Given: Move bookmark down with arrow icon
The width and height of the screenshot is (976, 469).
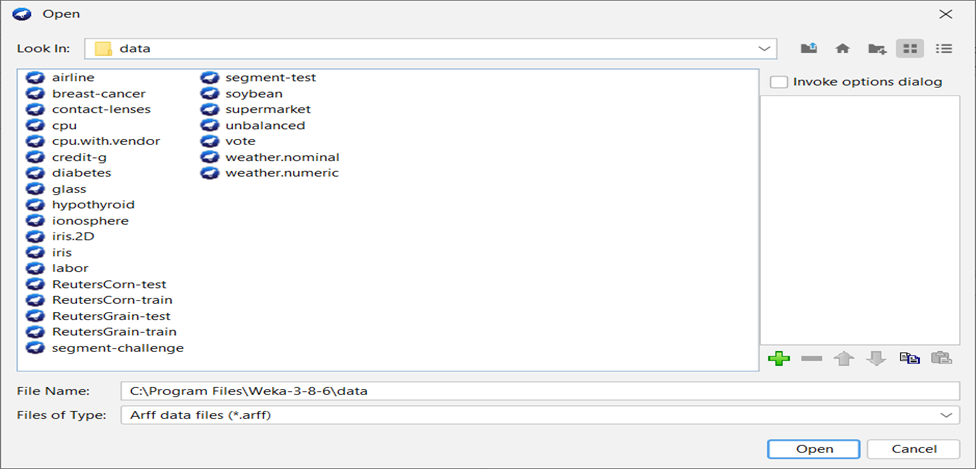Looking at the screenshot, I should 876,358.
